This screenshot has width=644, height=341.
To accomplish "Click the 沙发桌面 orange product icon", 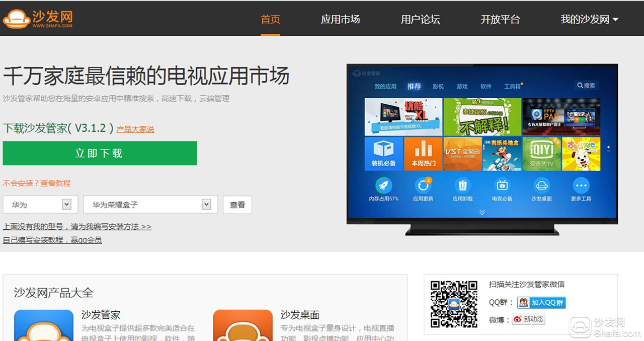I will point(243,325).
